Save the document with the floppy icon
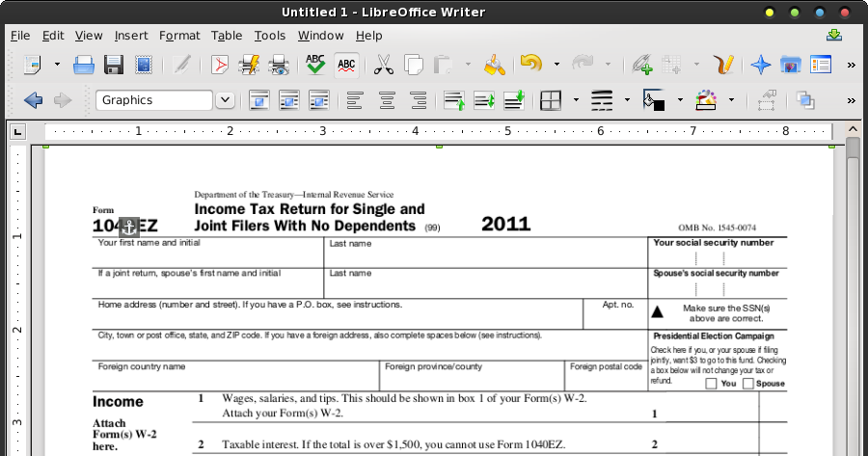This screenshot has width=868, height=456. pyautogui.click(x=114, y=65)
